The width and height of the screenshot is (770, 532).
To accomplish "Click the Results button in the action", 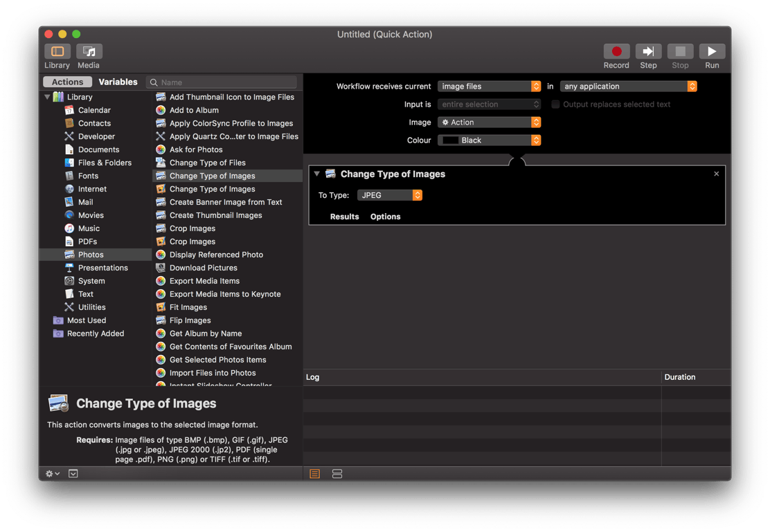I will (344, 217).
